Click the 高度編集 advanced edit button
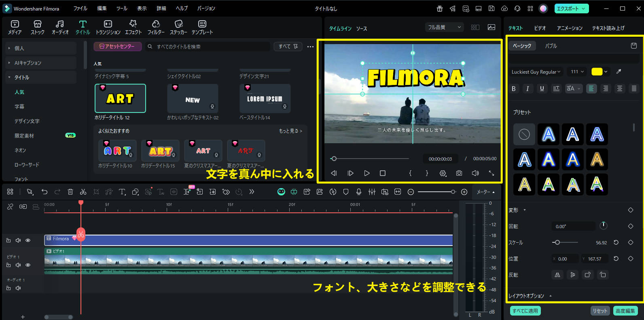Image resolution: width=644 pixels, height=320 pixels. (x=625, y=311)
